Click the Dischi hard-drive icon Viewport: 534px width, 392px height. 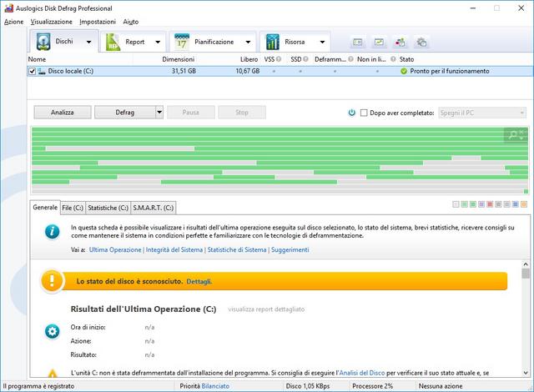pos(43,42)
